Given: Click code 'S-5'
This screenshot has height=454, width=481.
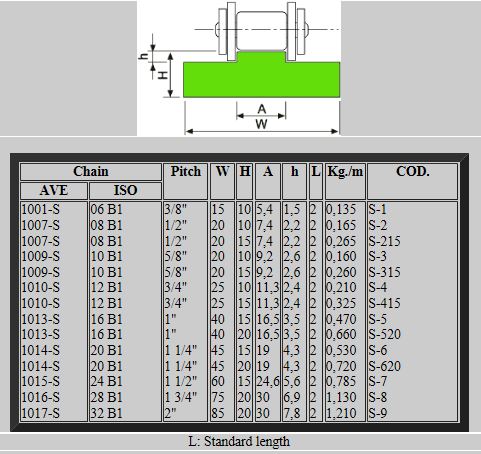Looking at the screenshot, I should [378, 319].
